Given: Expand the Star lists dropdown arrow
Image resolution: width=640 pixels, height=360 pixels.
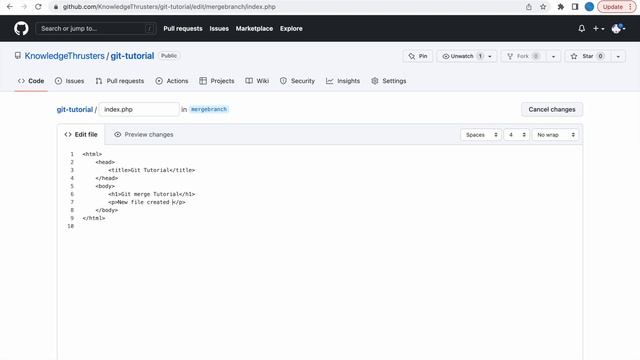Looking at the screenshot, I should tap(618, 56).
